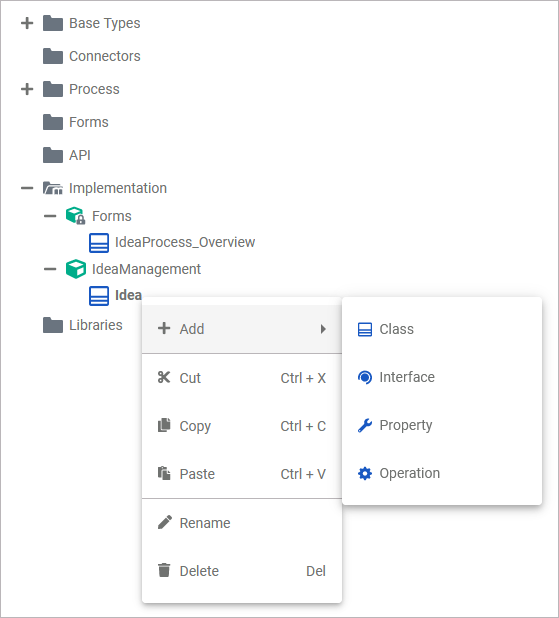The image size is (559, 618).
Task: Expand the Process folder
Action: [x=27, y=89]
